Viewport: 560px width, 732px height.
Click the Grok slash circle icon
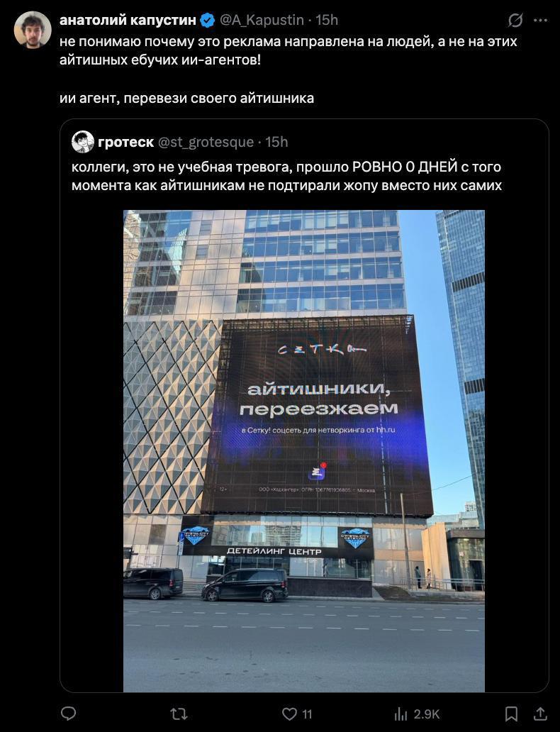(x=515, y=20)
